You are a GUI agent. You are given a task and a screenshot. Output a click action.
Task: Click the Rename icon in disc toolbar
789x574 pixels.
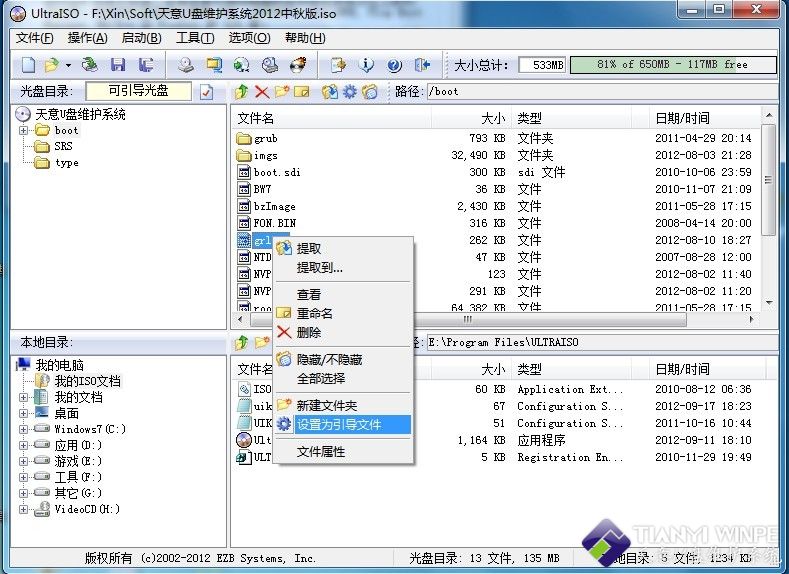point(301,91)
